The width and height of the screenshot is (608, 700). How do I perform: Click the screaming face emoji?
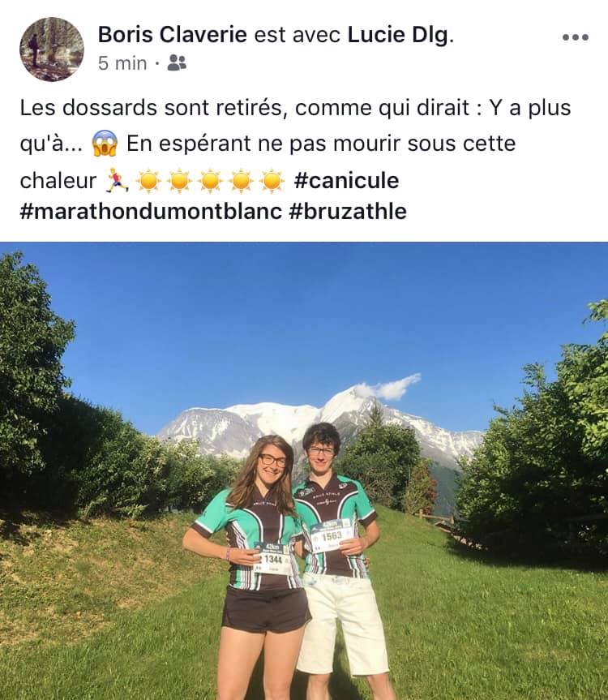[105, 144]
